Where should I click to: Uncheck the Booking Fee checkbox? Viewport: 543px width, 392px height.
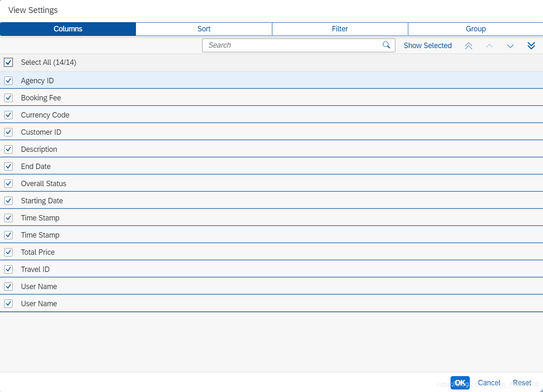tap(8, 98)
